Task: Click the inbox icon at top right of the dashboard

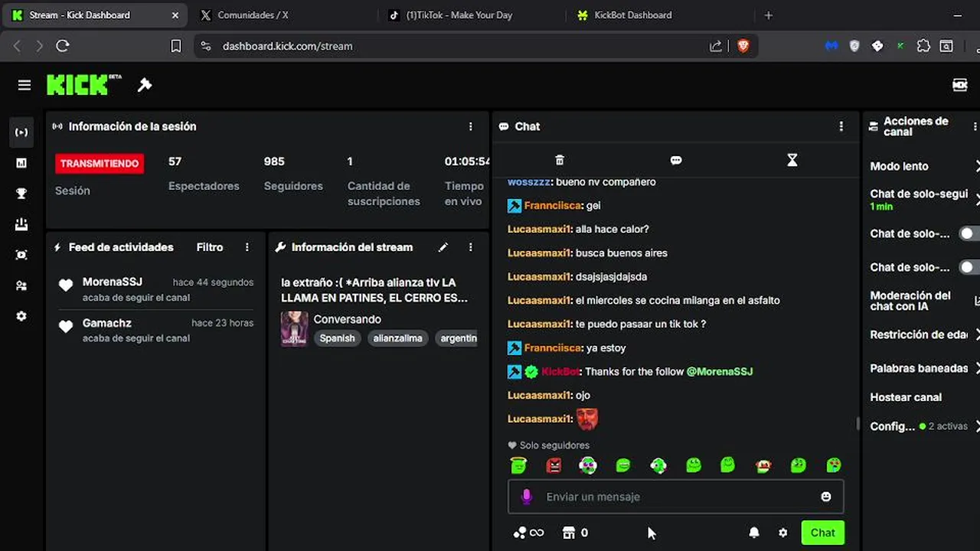Action: coord(959,85)
